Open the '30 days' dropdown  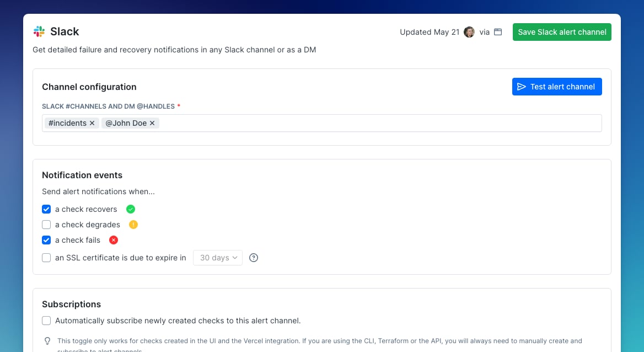click(218, 258)
